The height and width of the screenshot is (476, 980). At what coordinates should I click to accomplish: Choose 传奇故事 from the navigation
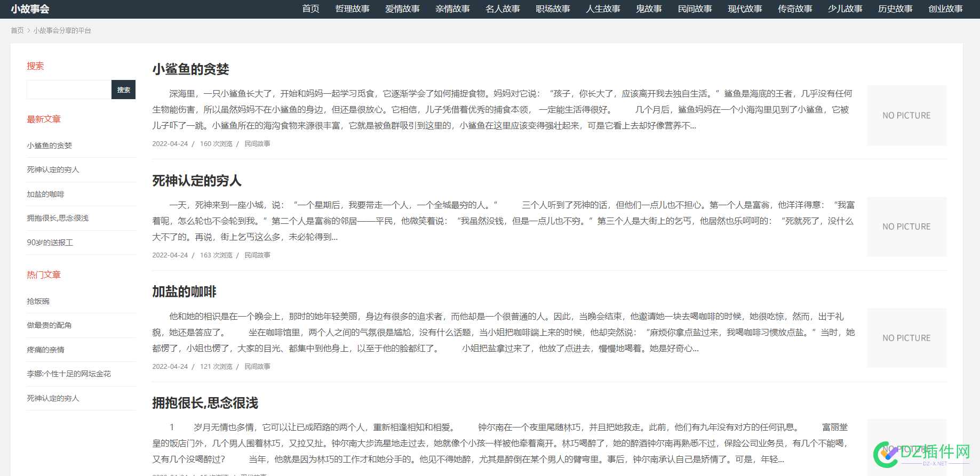pos(795,9)
